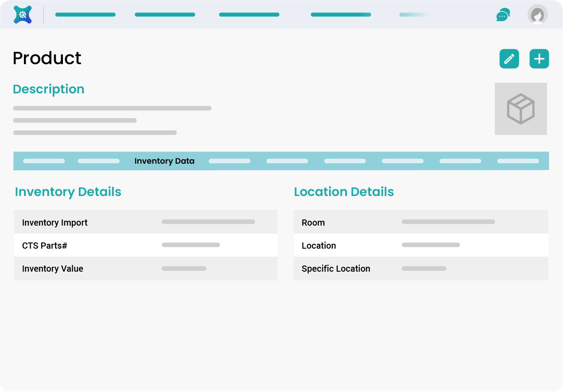The image size is (563, 392).
Task: Select the third navigation bar item
Action: [x=249, y=14]
